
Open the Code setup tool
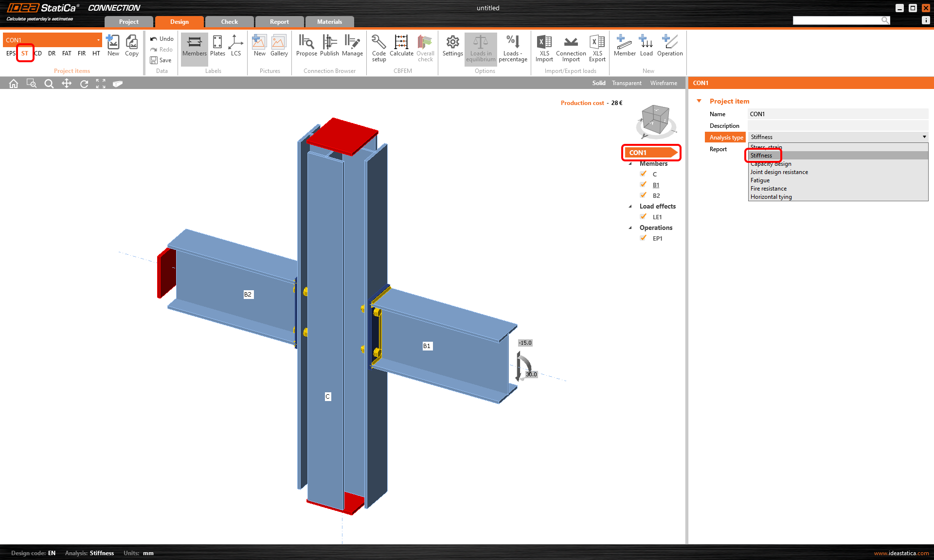[378, 47]
